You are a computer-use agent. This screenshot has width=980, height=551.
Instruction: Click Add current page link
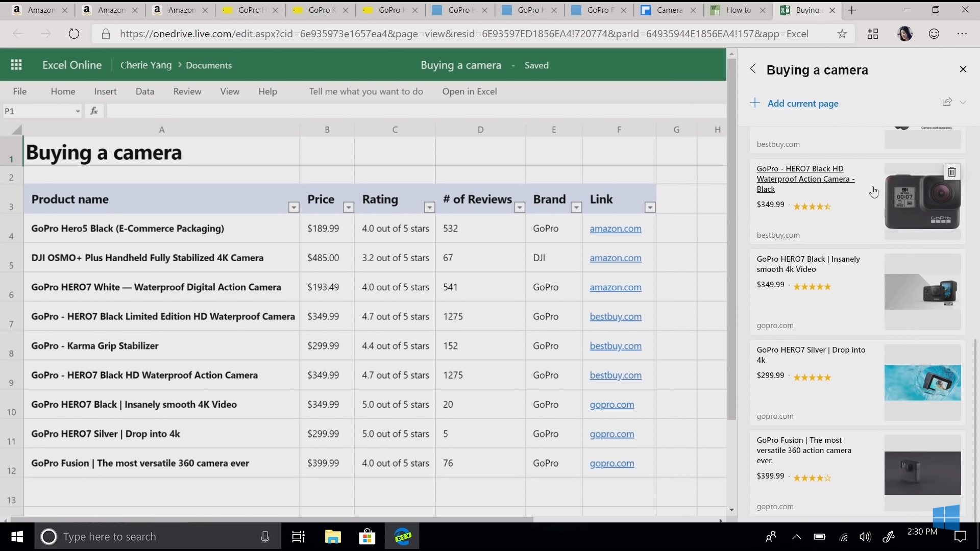[802, 104]
